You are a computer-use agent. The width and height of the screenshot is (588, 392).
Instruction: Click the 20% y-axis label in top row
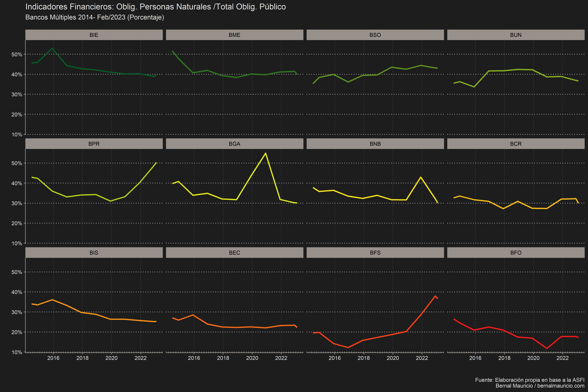click(x=17, y=114)
